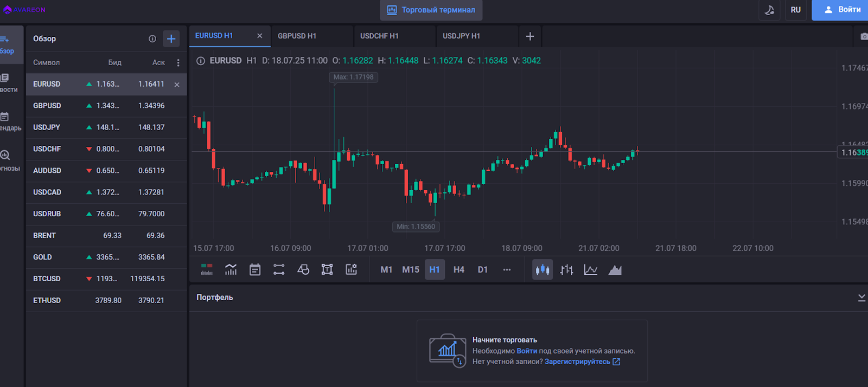Toggle the theme icon in header

click(769, 10)
